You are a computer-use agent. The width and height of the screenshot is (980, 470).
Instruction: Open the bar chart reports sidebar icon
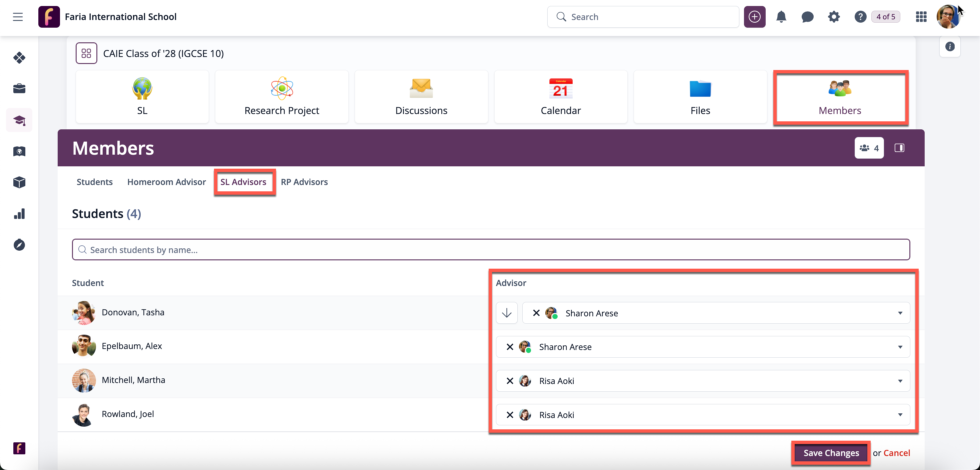click(x=19, y=214)
